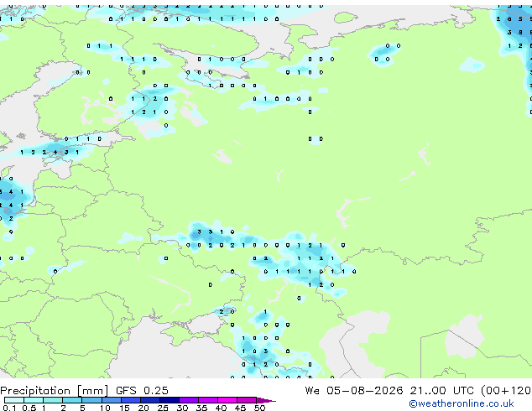
Task: Pick the 25–30 mm dark navy swatch
Action: point(169,400)
